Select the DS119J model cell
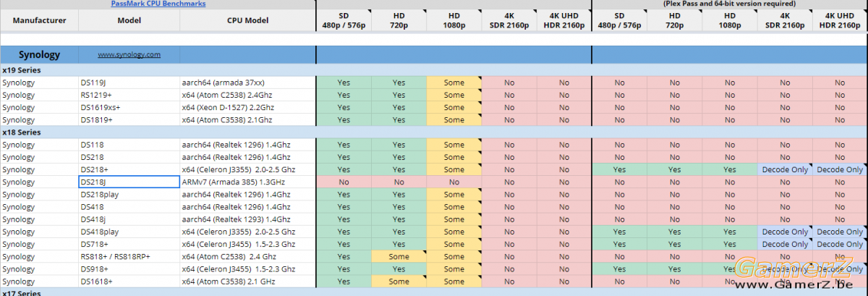The width and height of the screenshot is (868, 296). (x=129, y=83)
